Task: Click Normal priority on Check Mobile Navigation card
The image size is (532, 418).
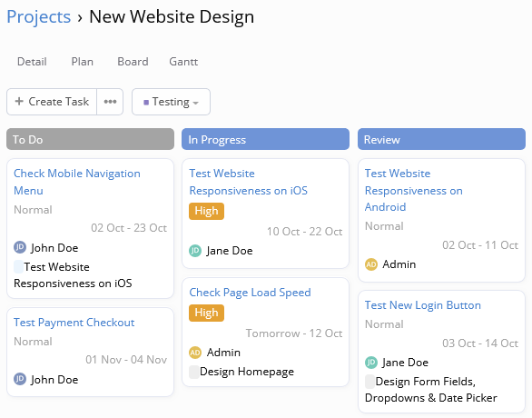Action: pos(33,210)
